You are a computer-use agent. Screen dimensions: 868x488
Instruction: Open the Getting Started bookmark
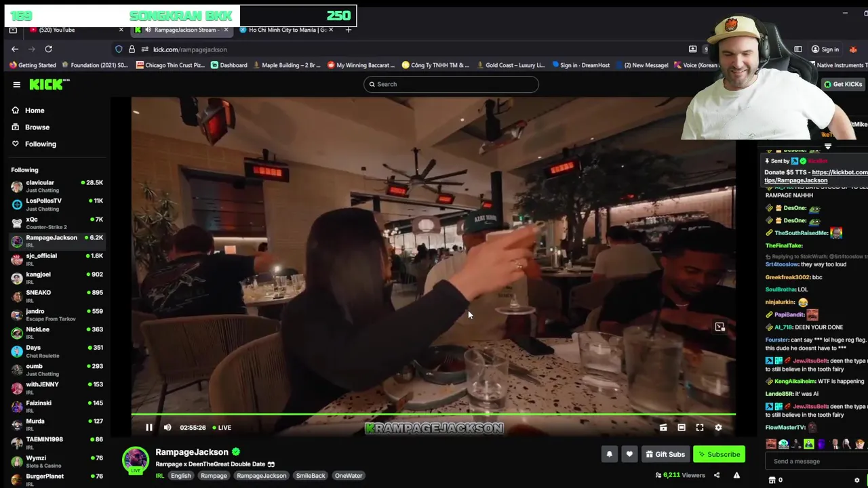(x=33, y=65)
